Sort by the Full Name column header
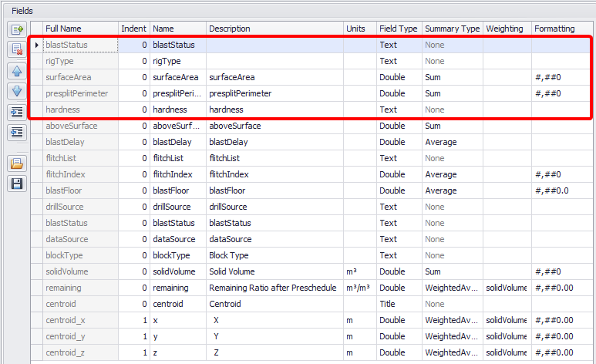This screenshot has width=596, height=364. point(80,29)
